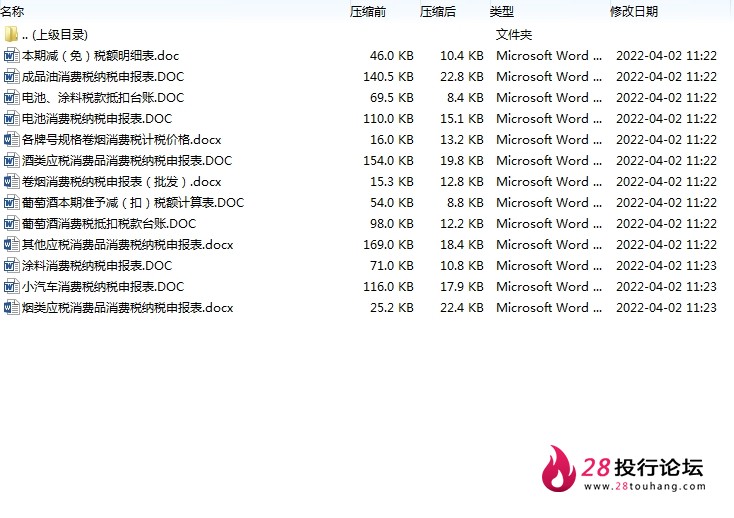Click the parent directory folder icon
This screenshot has width=734, height=518.
[x=11, y=35]
